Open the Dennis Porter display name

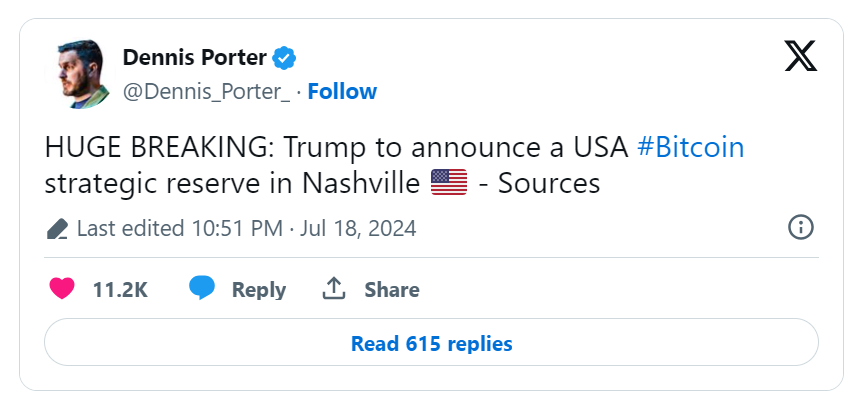tap(195, 57)
